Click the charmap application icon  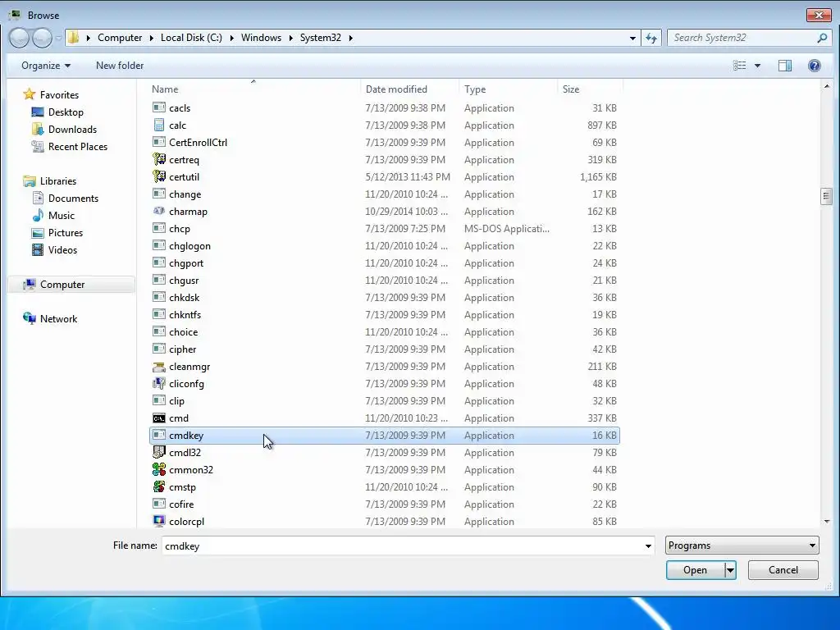pos(158,211)
